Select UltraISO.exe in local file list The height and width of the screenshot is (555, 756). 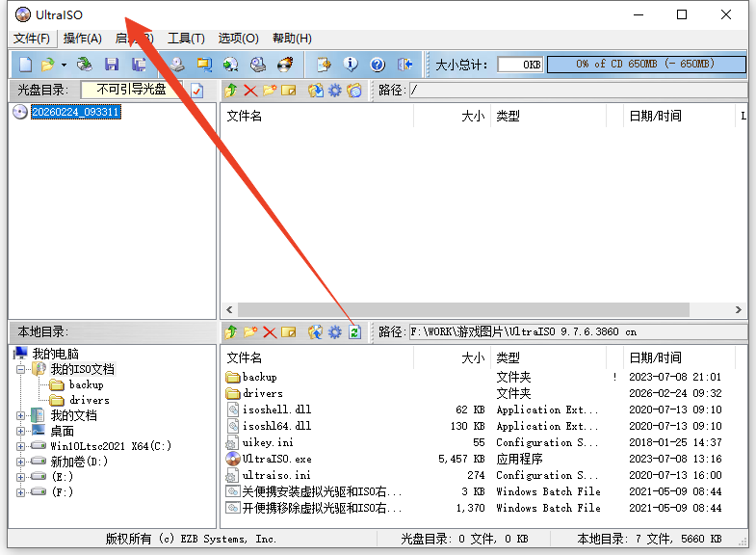point(276,459)
